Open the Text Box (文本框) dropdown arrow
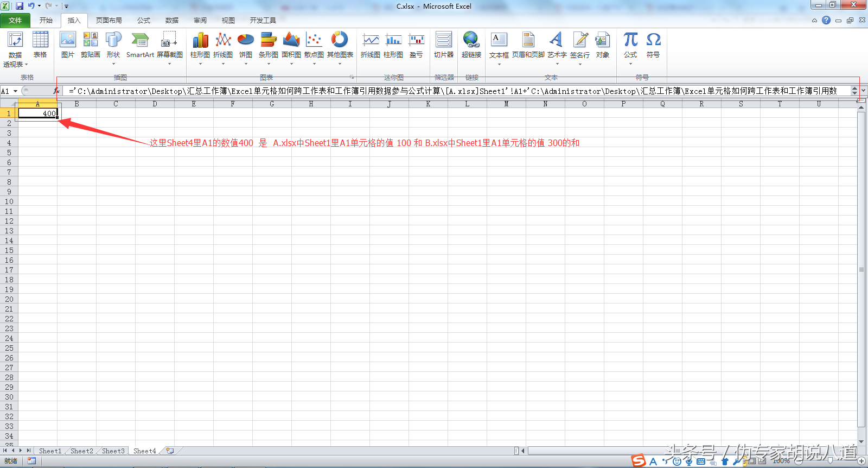 (499, 64)
